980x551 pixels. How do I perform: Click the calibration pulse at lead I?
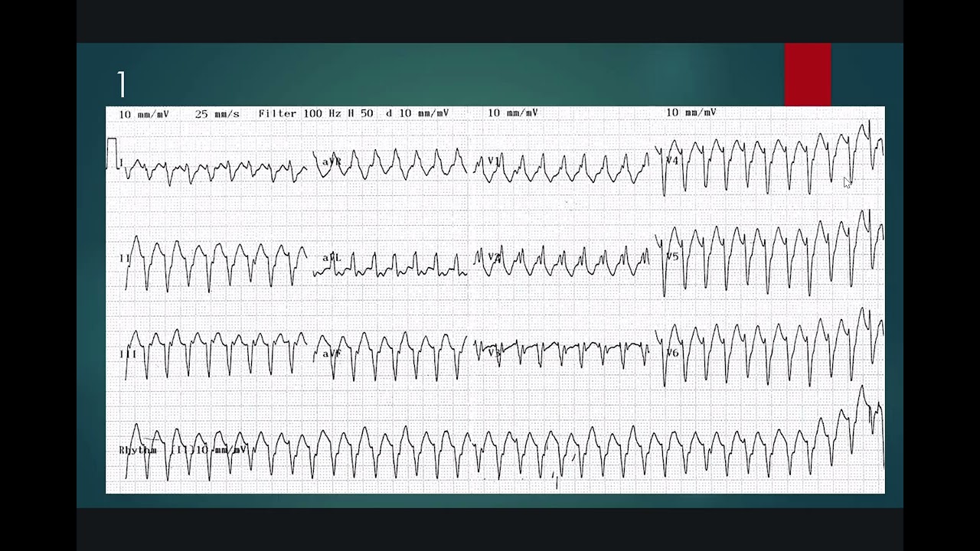tap(113, 153)
